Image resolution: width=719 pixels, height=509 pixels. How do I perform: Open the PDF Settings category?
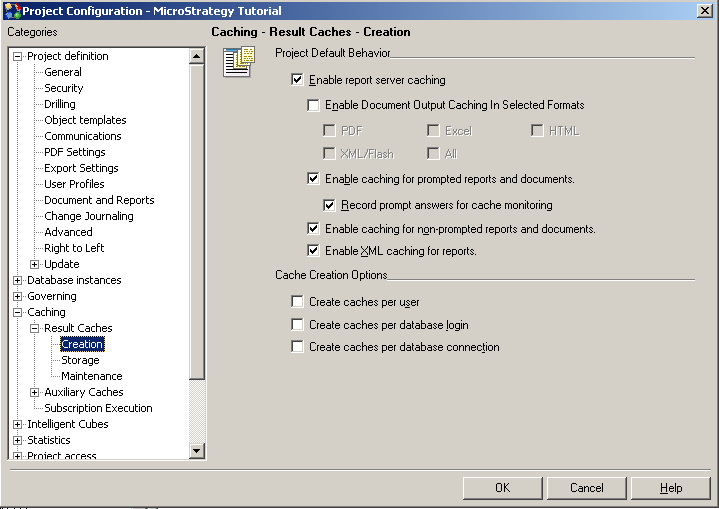click(74, 152)
